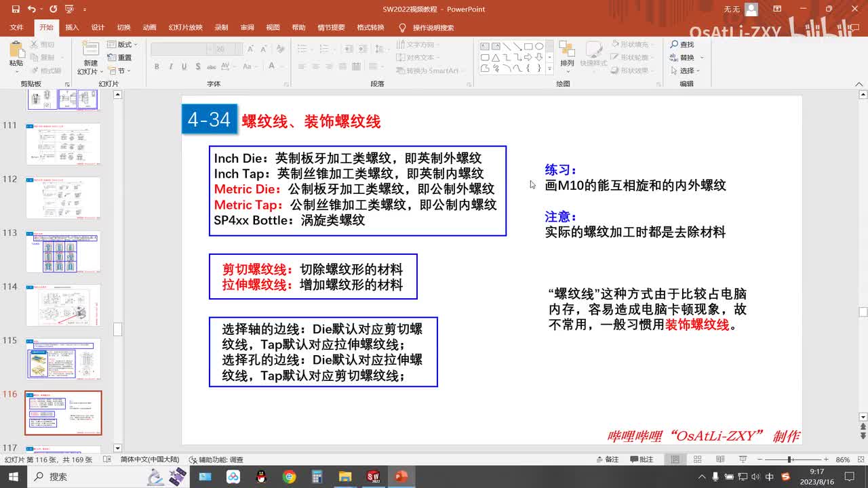Click the Paste (粘贴) clipboard icon
868x488 pixels.
[x=16, y=49]
